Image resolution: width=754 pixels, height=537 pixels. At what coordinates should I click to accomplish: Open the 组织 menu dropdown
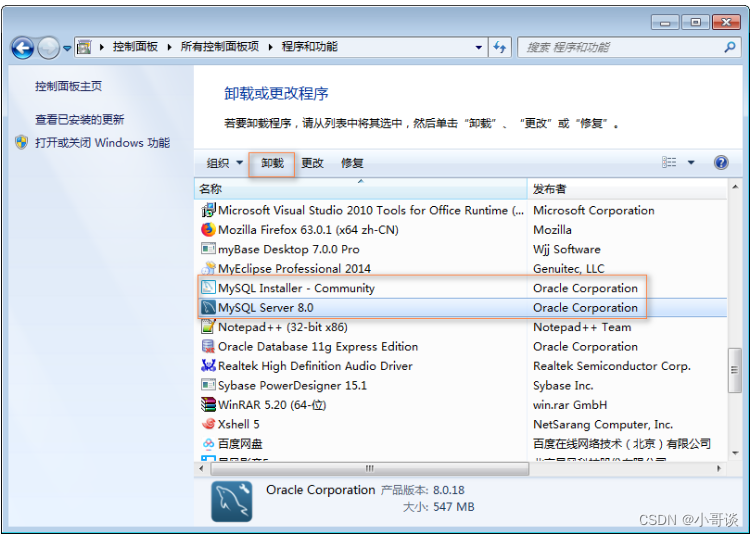(x=225, y=163)
